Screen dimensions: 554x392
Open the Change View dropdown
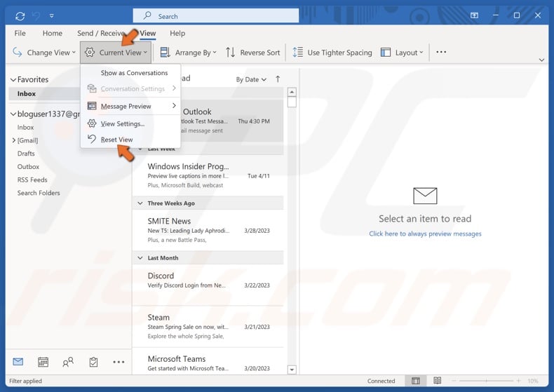pos(44,53)
